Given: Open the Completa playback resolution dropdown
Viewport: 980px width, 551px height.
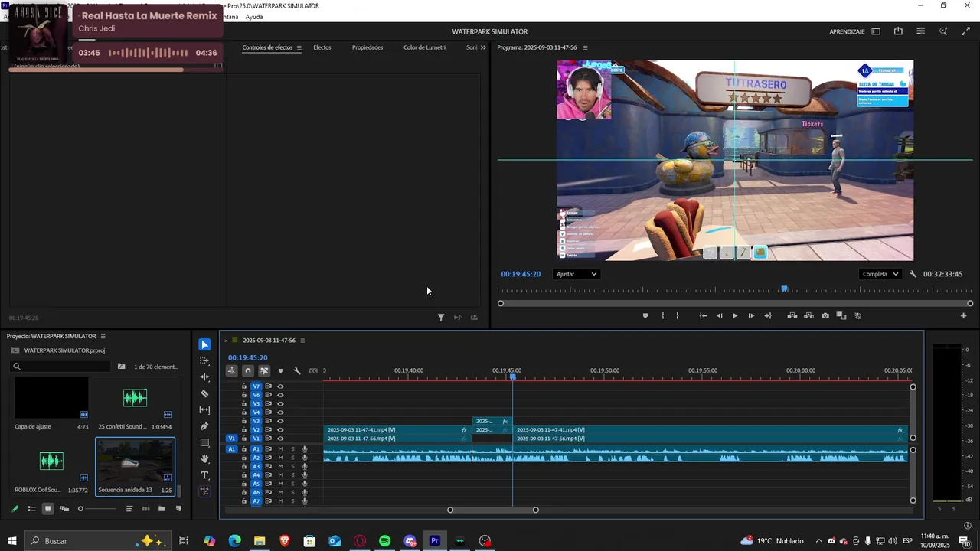Looking at the screenshot, I should [x=880, y=274].
